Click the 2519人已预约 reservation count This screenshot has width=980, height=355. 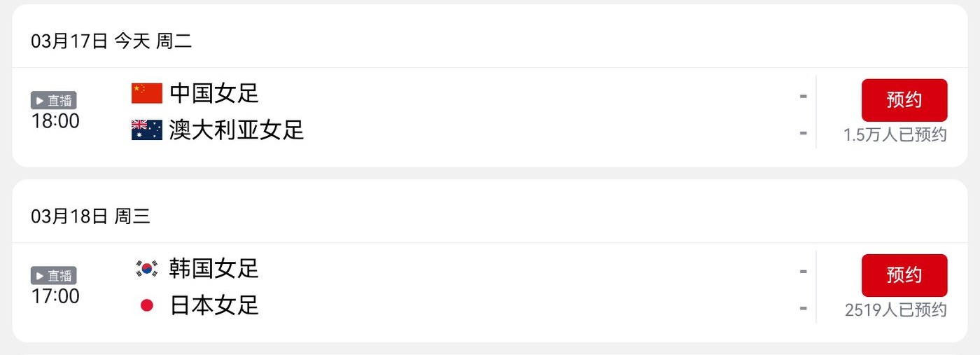pos(895,310)
